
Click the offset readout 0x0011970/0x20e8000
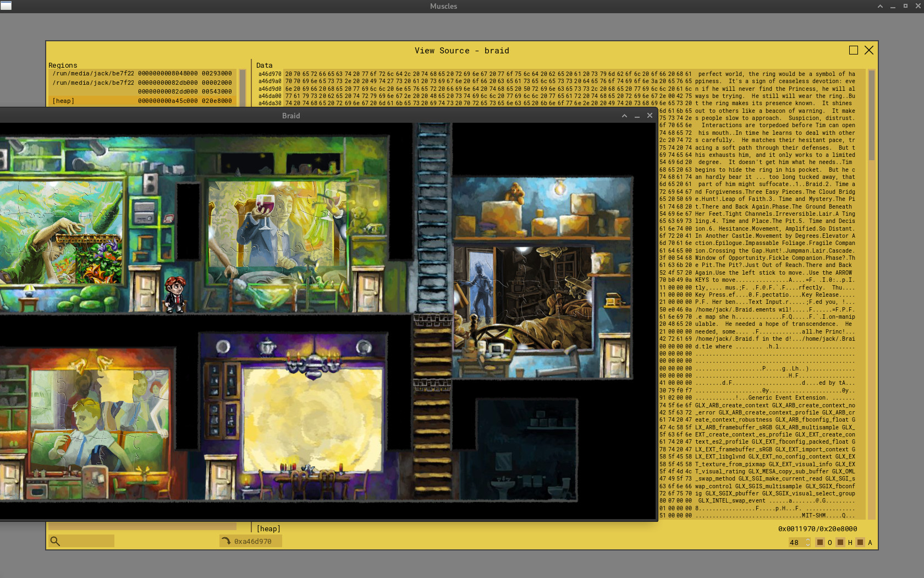coord(817,528)
